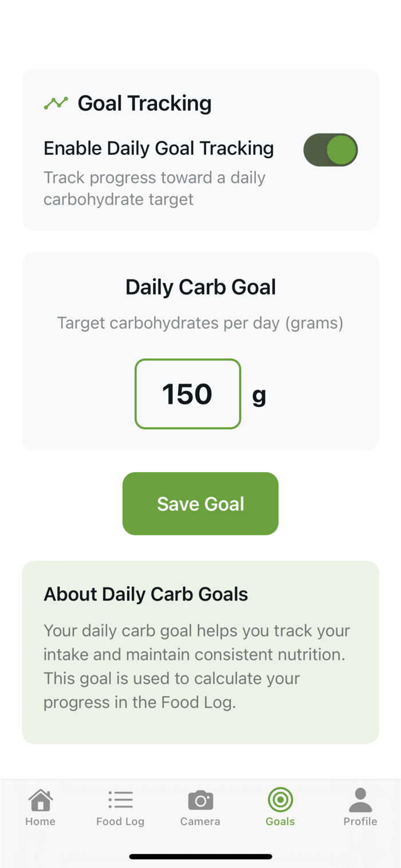Tap the "About Daily Carb Goals" info title

click(146, 594)
